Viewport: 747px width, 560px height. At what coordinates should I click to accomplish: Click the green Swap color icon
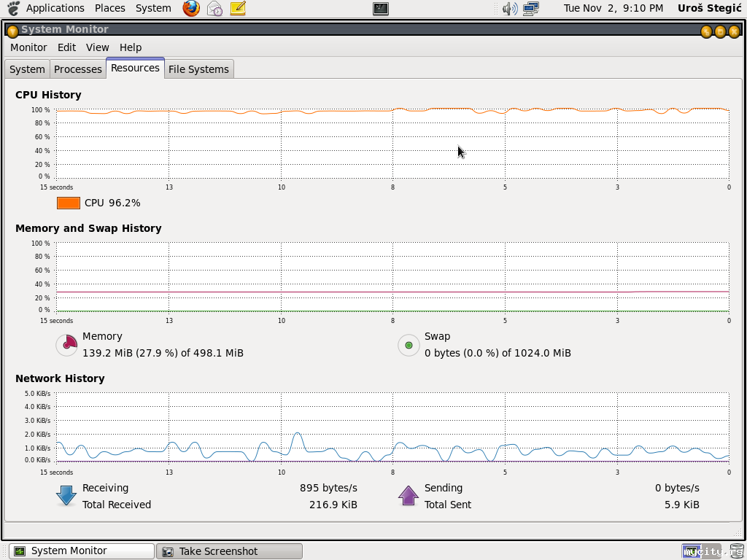tap(409, 345)
